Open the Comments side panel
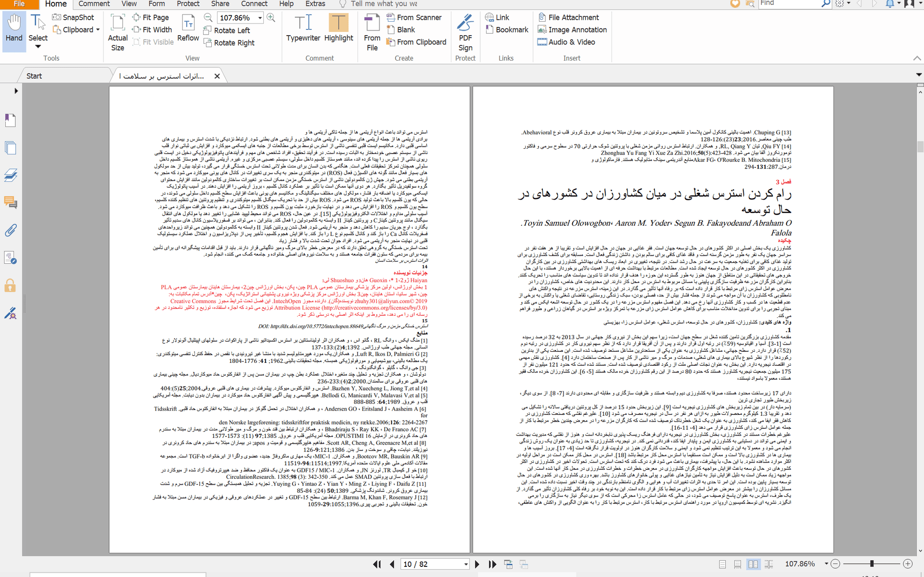Image resolution: width=924 pixels, height=577 pixels. click(11, 203)
